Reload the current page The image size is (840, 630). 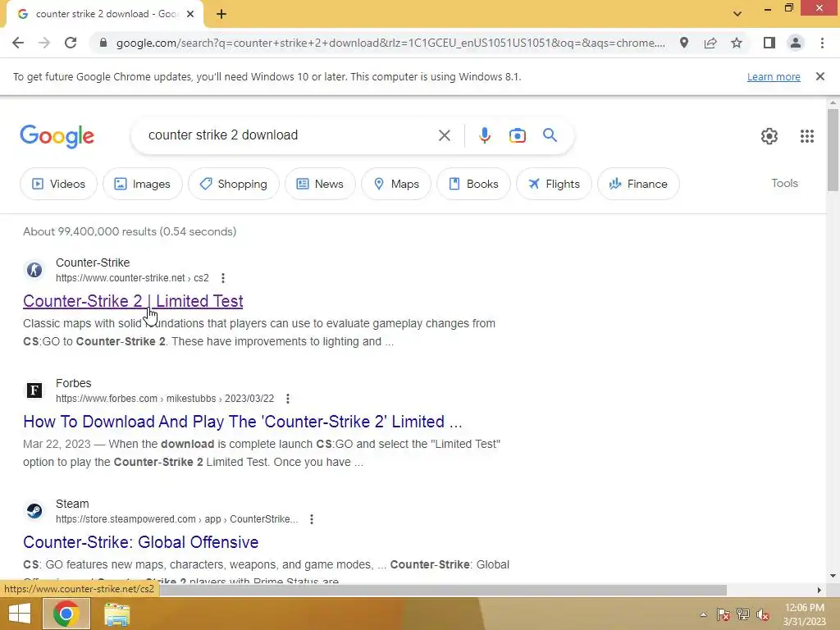click(71, 43)
